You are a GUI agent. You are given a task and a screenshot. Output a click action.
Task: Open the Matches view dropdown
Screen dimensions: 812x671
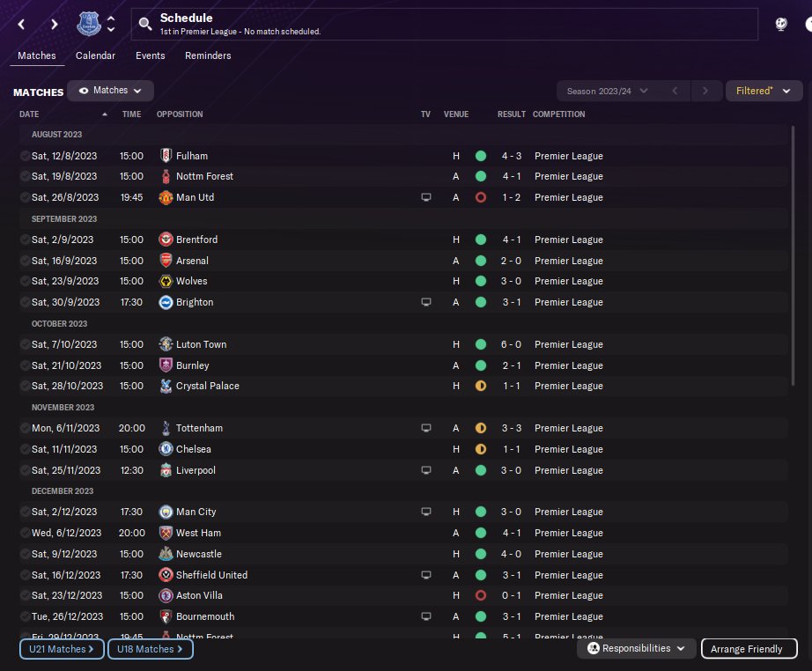(x=110, y=91)
